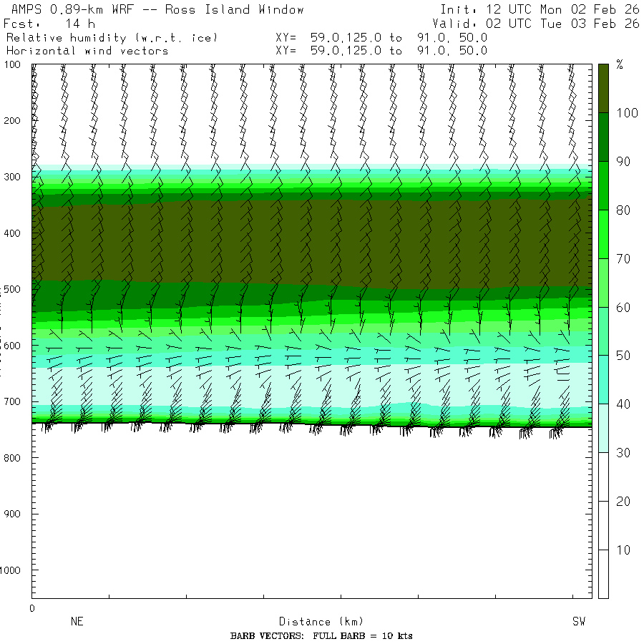
Task: Click the olive above-100% colorbar swatch
Action: pos(603,88)
